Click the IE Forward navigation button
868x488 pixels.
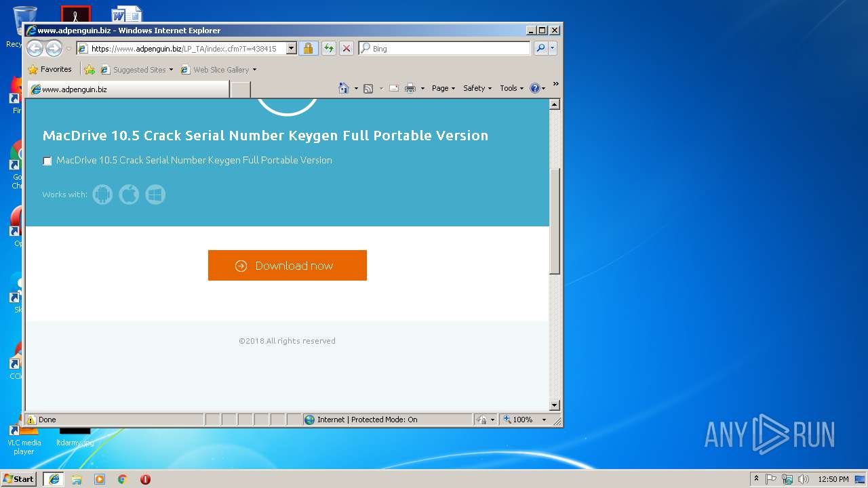click(54, 48)
